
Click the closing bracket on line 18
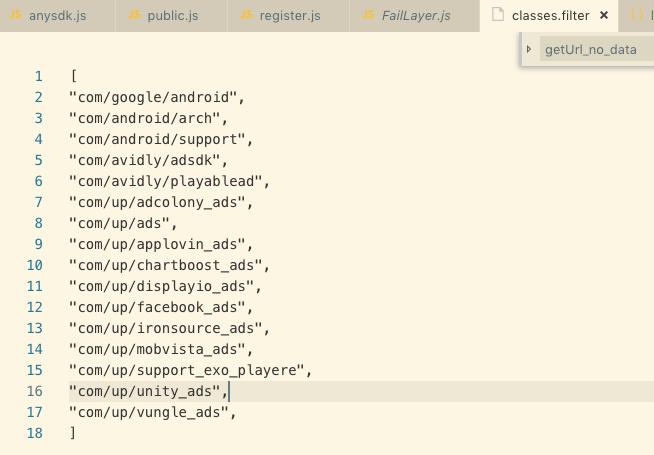click(x=72, y=433)
